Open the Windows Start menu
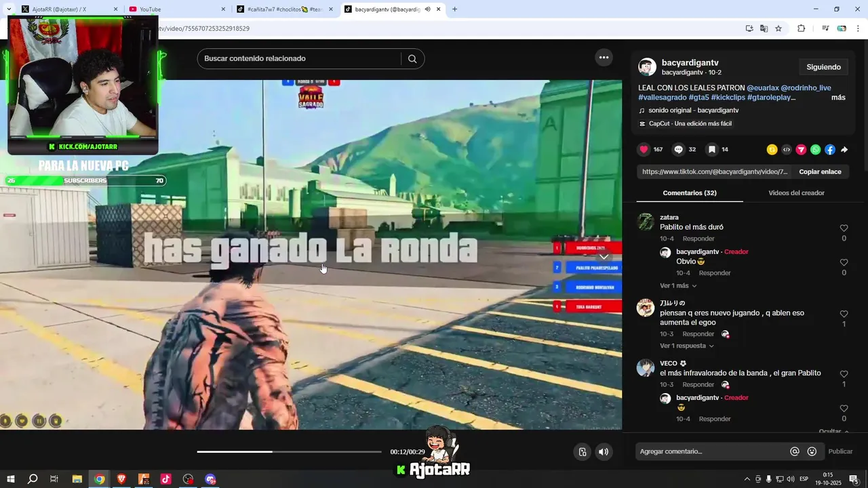868x488 pixels. click(x=10, y=479)
